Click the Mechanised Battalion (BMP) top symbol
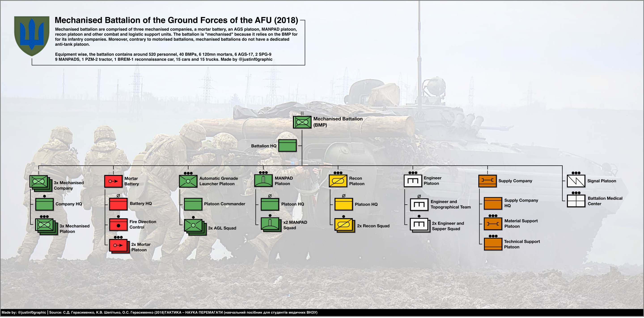 point(302,122)
